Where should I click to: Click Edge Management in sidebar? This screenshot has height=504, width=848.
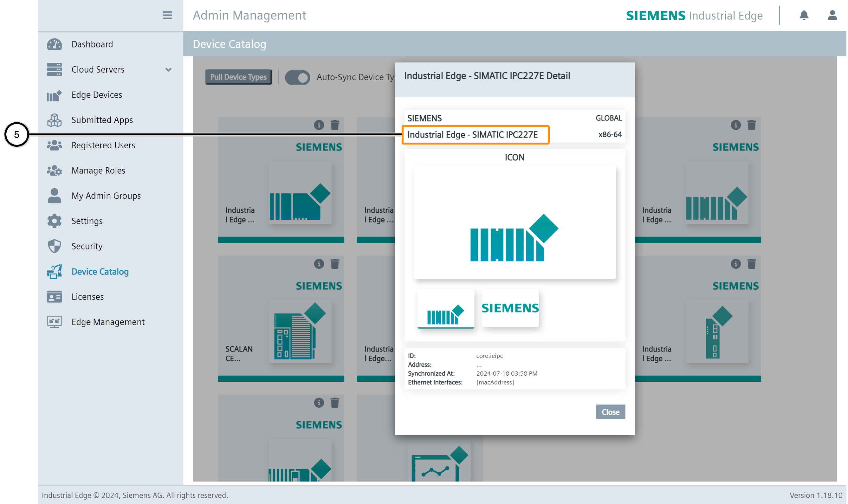tap(108, 322)
